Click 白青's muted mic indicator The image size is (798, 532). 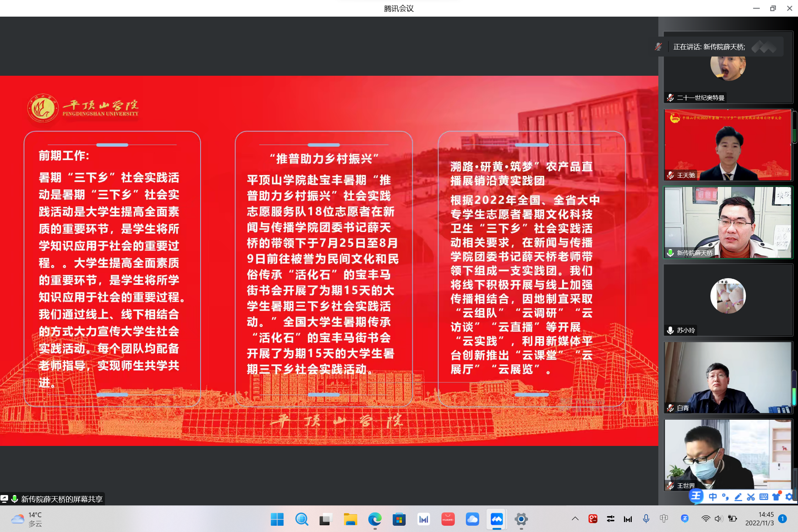[671, 408]
